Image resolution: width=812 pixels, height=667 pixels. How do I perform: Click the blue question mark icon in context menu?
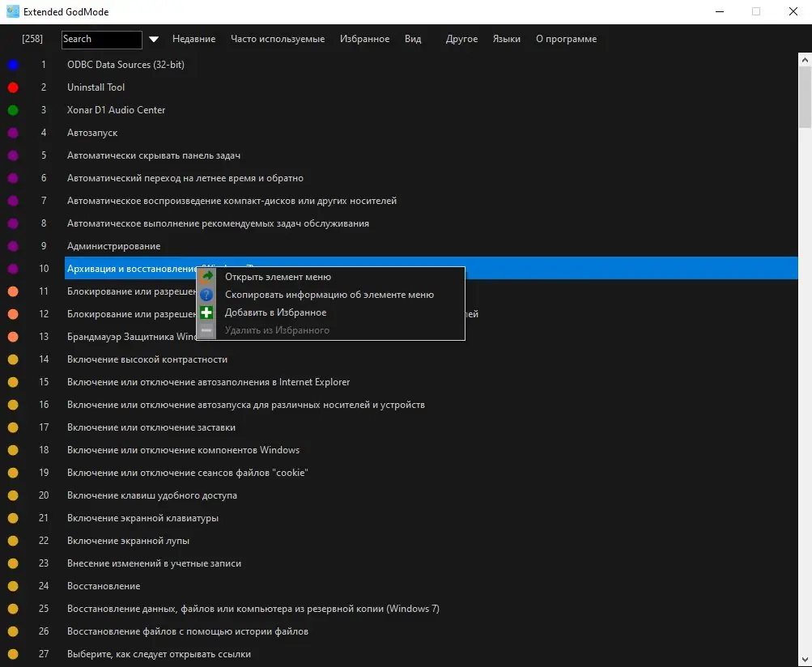[206, 295]
